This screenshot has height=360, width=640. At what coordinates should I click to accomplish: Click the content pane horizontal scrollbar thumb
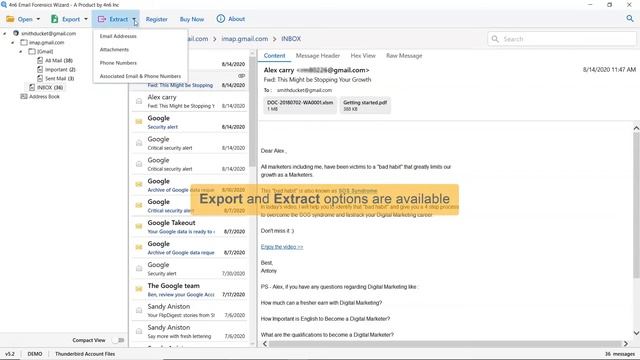tap(445, 344)
